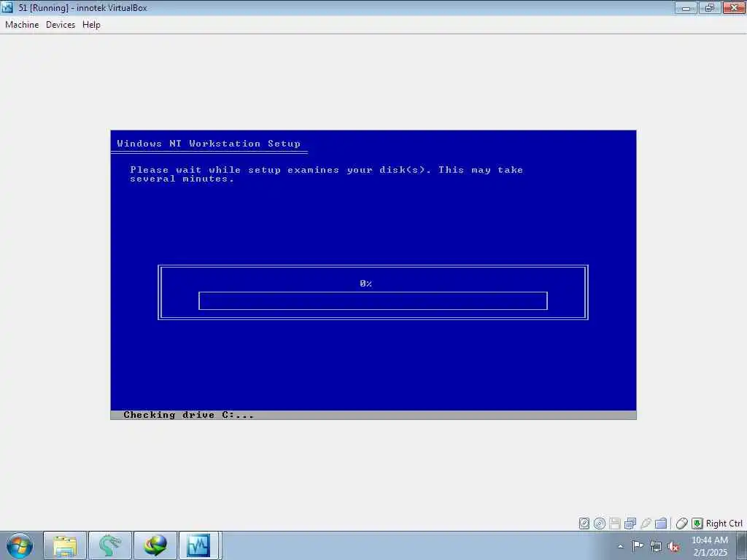Image resolution: width=747 pixels, height=560 pixels.
Task: Open the Help menu
Action: point(91,25)
